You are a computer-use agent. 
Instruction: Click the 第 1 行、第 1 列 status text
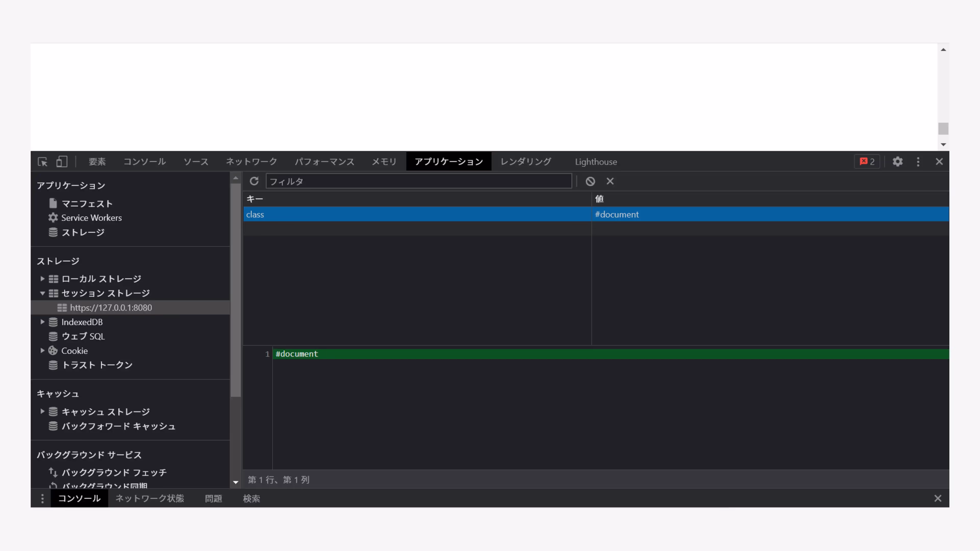tap(278, 480)
